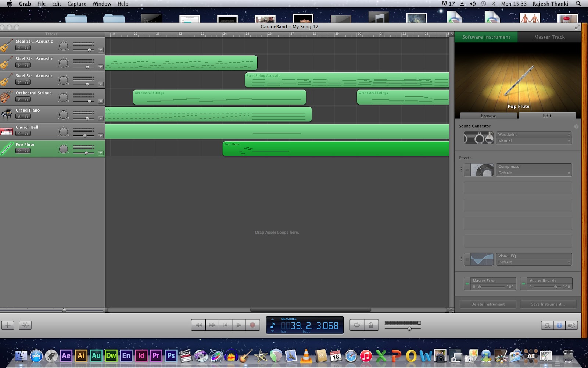
Task: Click the Pop Flute track instrument icon
Action: [x=7, y=149]
